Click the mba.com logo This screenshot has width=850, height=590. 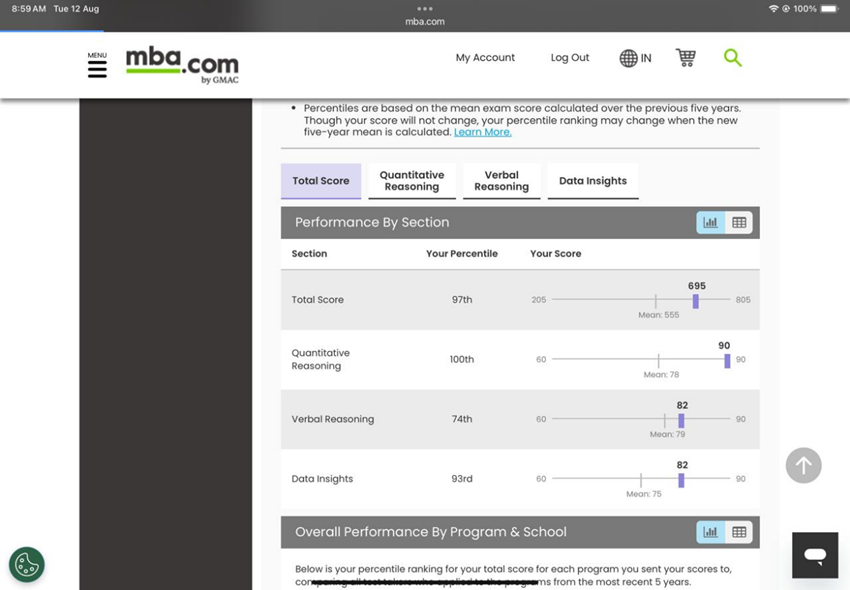[x=181, y=65]
